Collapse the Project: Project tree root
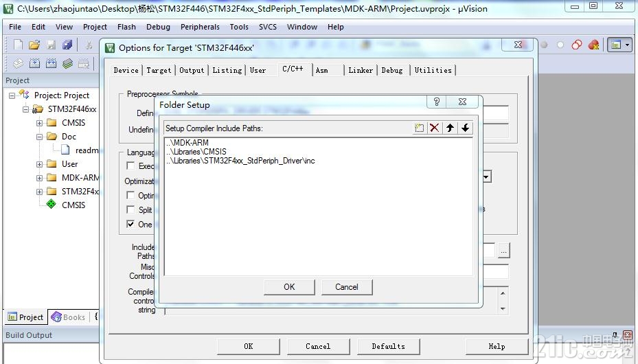This screenshot has height=364, width=638. tap(12, 95)
